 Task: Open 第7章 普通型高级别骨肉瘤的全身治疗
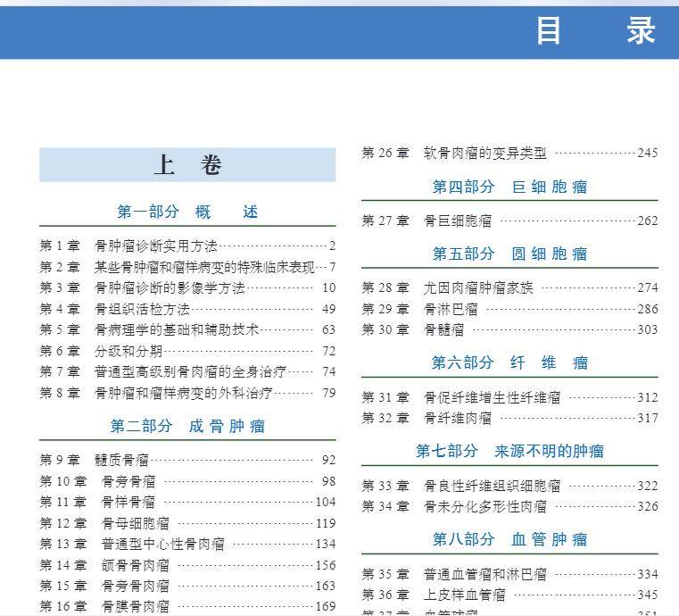click(187, 371)
